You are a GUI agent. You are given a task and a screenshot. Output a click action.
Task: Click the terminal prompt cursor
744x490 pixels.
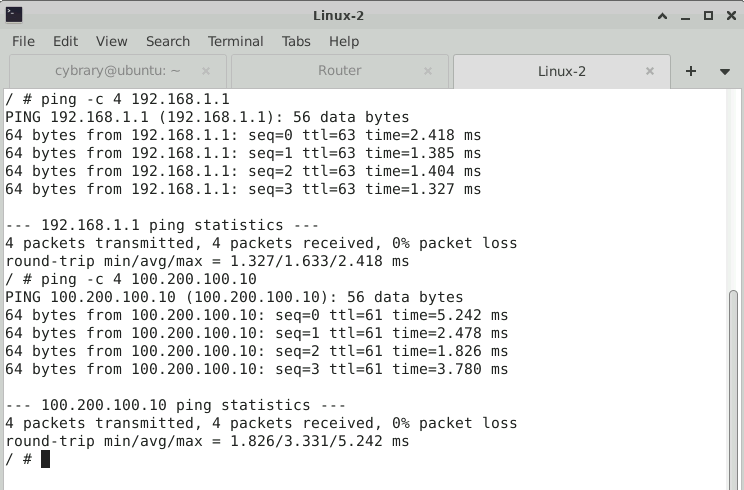click(x=45, y=458)
